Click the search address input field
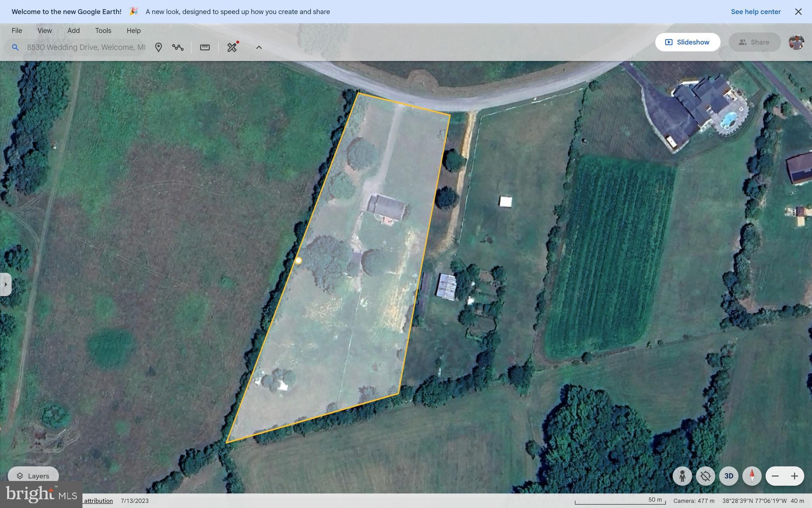 [86, 47]
